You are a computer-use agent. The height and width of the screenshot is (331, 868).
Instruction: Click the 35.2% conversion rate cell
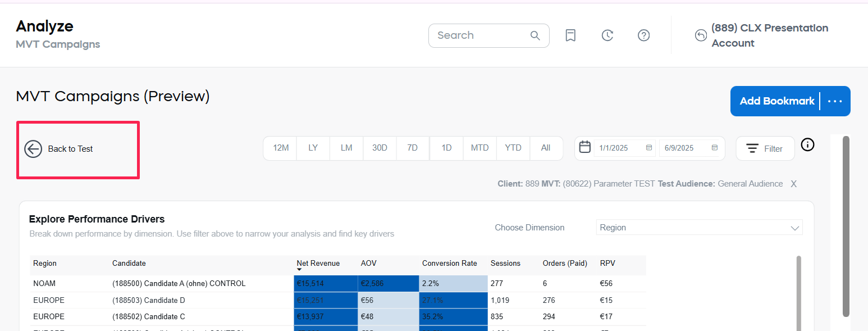point(453,316)
